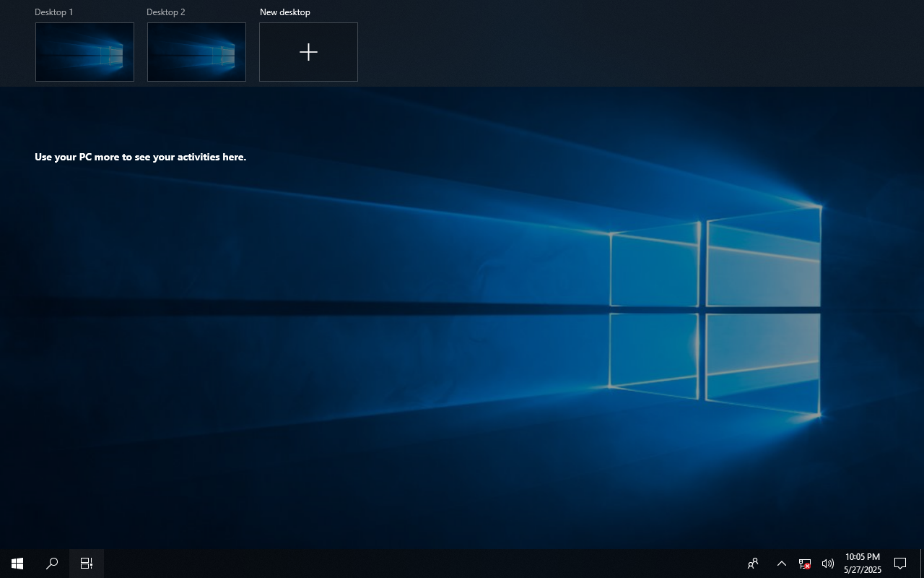This screenshot has height=578, width=924.
Task: Open the clock showing 10:05 PM
Action: coord(863,564)
